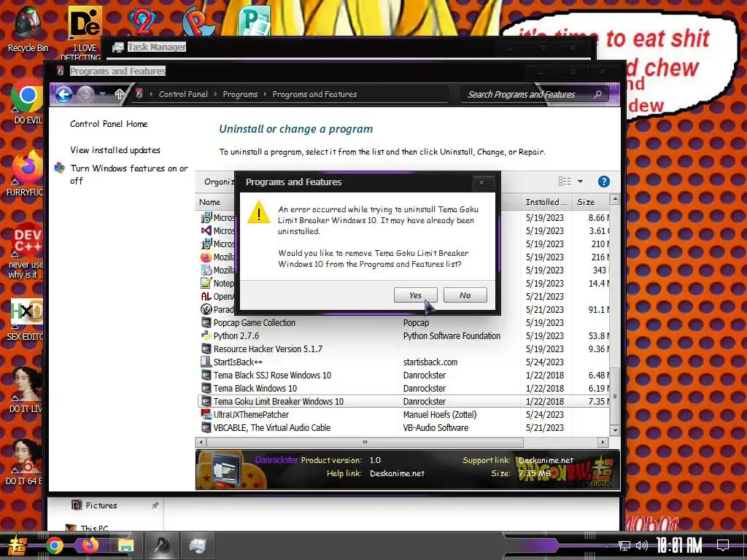Open Control Panel Home link
Image resolution: width=747 pixels, height=560 pixels.
109,124
